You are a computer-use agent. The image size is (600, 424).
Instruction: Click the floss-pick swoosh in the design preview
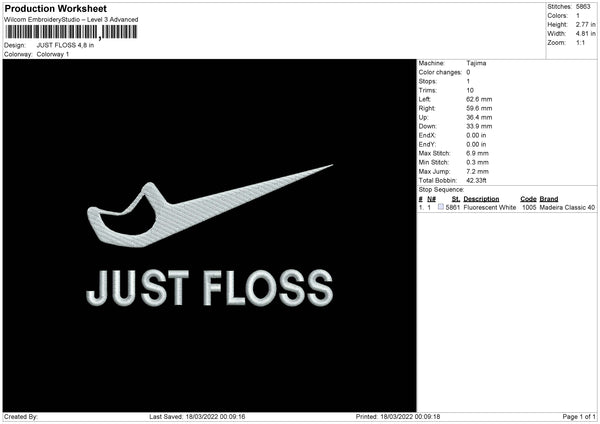tap(210, 207)
